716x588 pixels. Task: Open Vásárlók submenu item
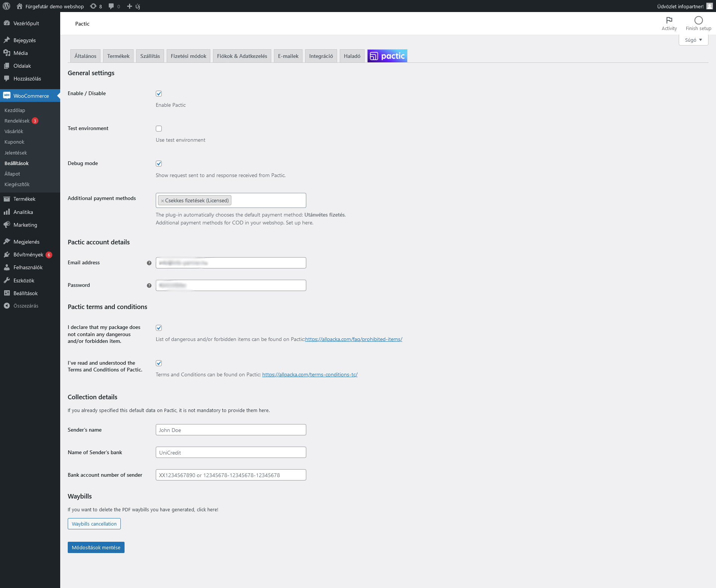(14, 131)
